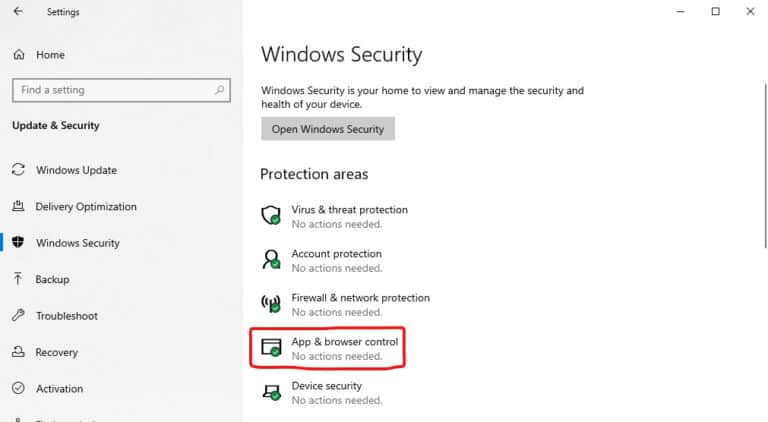Click the Delivery Optimization icon
The image size is (768, 422).
point(18,206)
